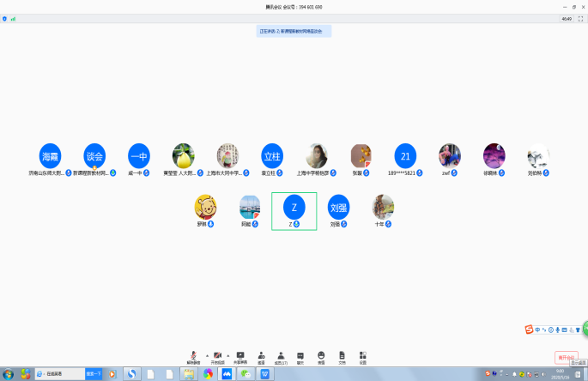The image size is (588, 381).
Task: Toggle the full screen icon at top right
Action: pyautogui.click(x=581, y=18)
